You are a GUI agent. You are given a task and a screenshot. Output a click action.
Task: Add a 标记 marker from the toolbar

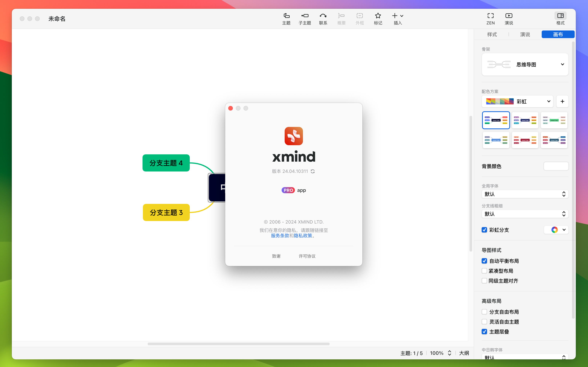coord(378,18)
